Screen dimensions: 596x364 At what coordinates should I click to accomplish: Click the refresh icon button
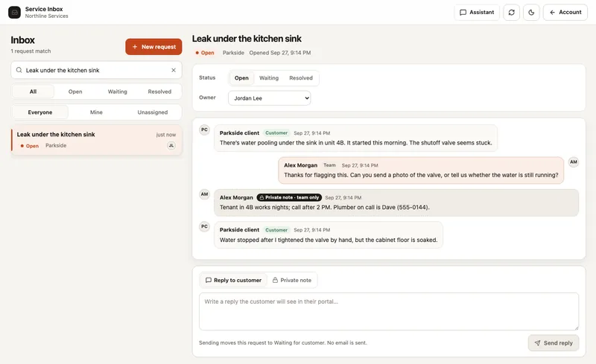coord(511,12)
